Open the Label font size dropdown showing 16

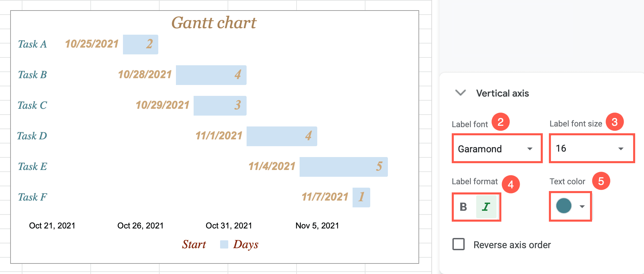pyautogui.click(x=591, y=148)
